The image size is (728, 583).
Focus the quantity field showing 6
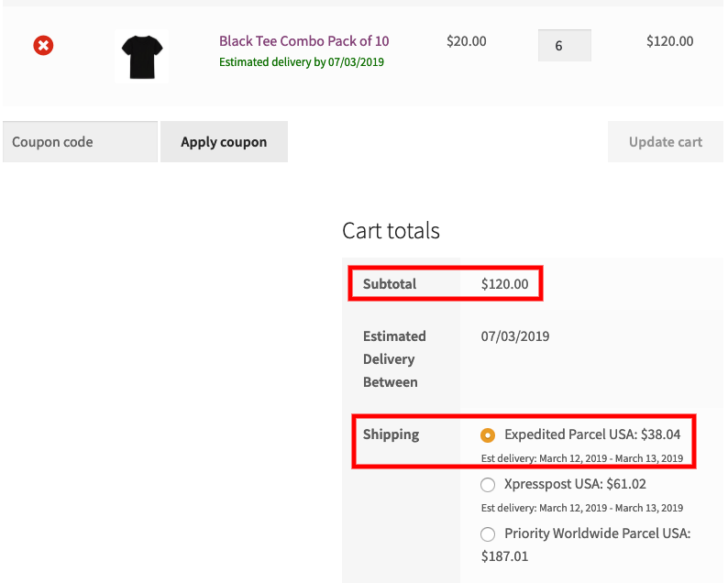(x=564, y=45)
